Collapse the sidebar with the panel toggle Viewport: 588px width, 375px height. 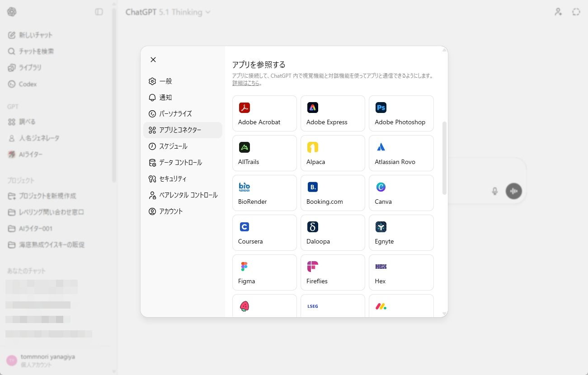point(98,12)
